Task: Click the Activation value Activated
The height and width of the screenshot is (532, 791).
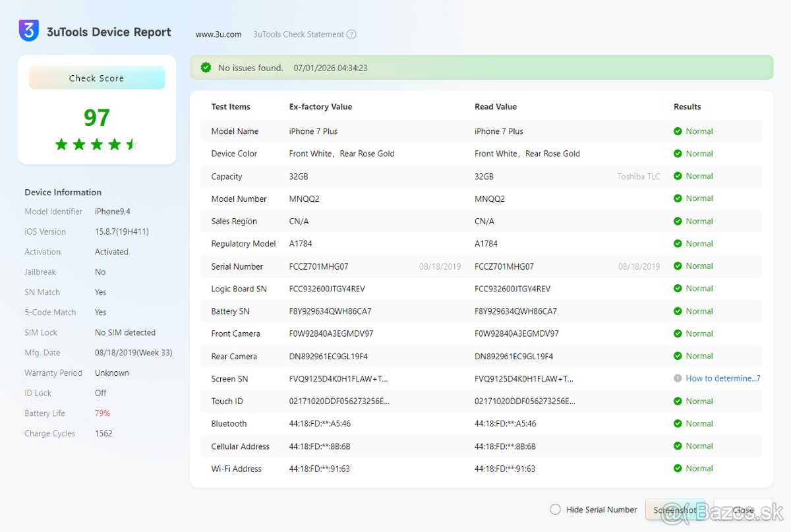Action: (x=111, y=252)
